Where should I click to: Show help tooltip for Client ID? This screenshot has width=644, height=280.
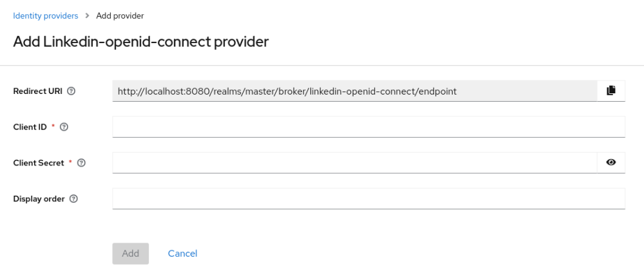pyautogui.click(x=64, y=127)
